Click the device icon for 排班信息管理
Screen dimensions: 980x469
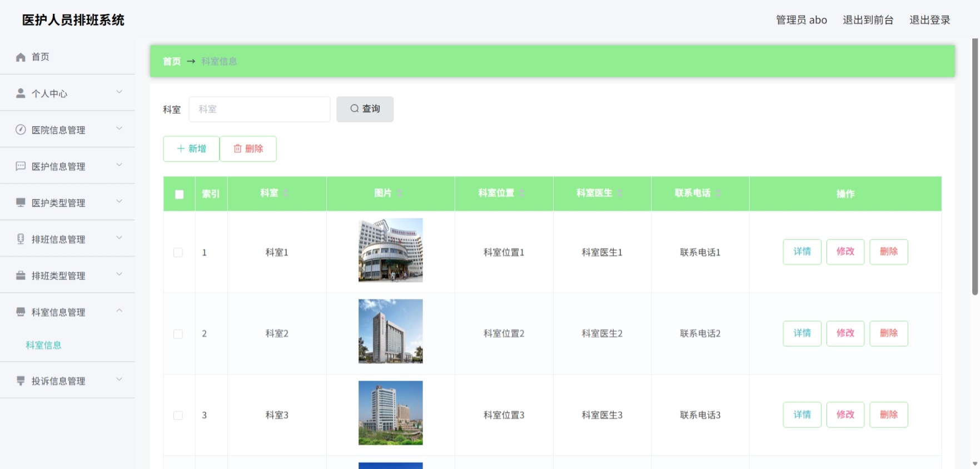[21, 239]
